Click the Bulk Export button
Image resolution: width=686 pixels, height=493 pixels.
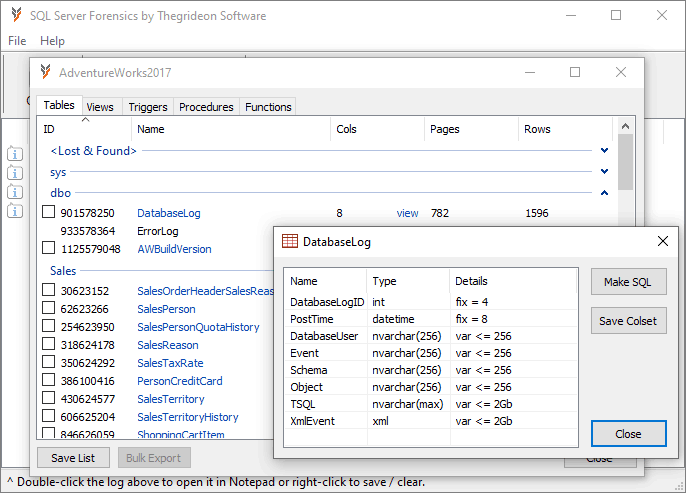(x=154, y=458)
